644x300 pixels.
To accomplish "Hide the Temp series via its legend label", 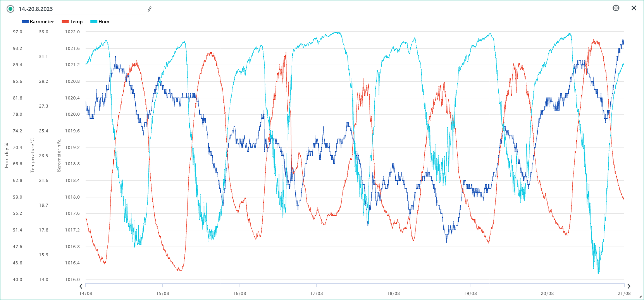I will (x=76, y=22).
